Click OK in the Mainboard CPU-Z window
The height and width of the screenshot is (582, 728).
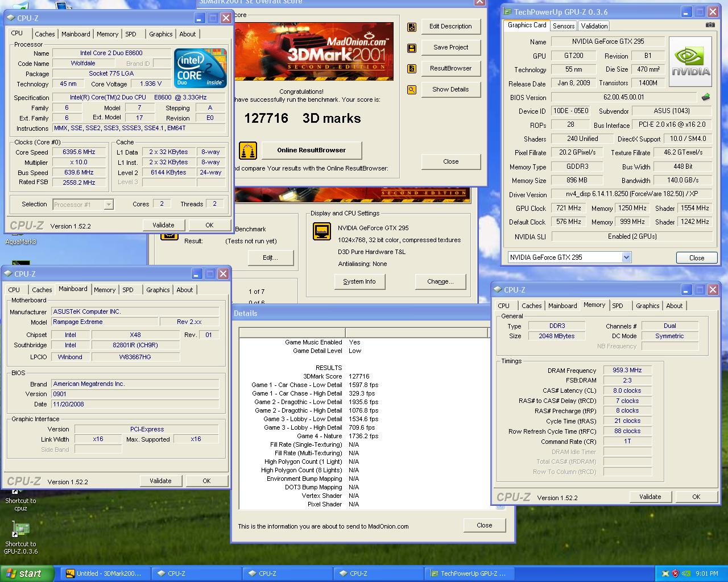[206, 481]
